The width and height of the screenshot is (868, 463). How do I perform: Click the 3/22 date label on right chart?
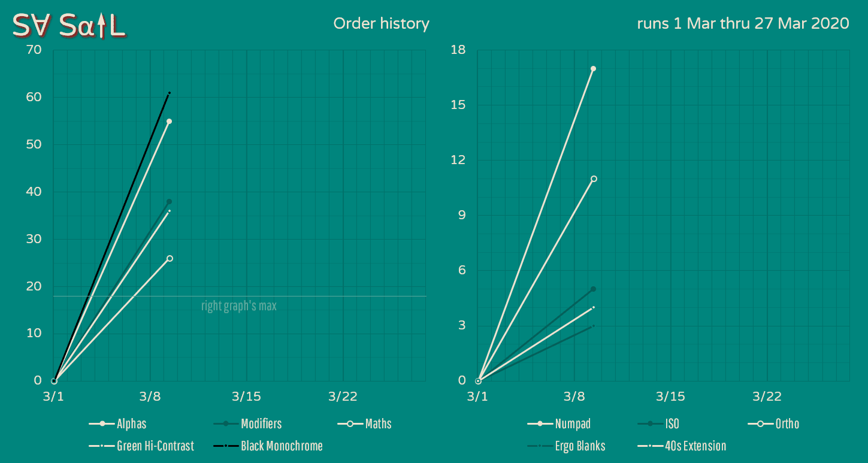(767, 397)
